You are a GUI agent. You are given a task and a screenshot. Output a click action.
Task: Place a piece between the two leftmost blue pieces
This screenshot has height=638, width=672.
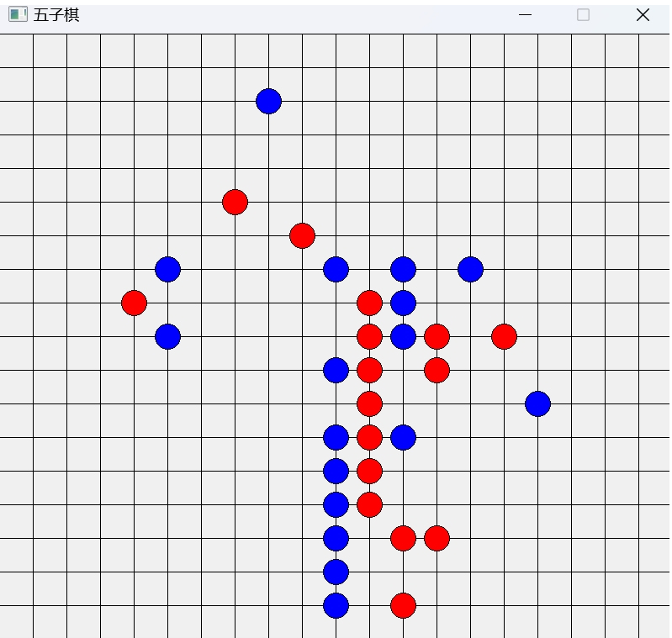(167, 303)
